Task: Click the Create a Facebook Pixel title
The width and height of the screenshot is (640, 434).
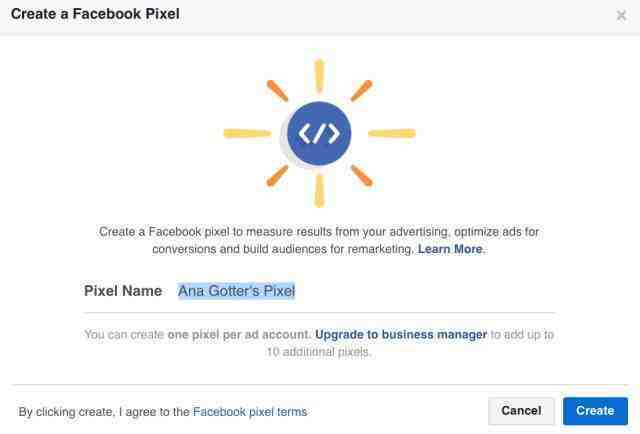Action: (x=95, y=14)
